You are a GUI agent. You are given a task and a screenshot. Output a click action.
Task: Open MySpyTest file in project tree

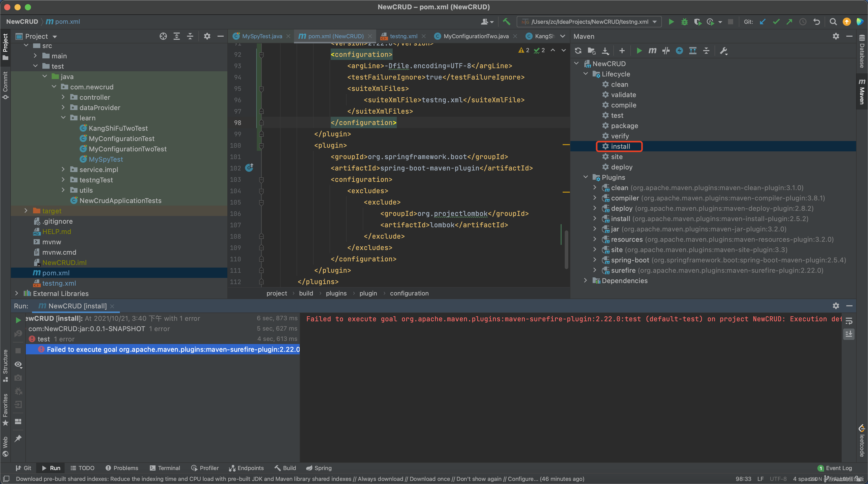point(105,159)
